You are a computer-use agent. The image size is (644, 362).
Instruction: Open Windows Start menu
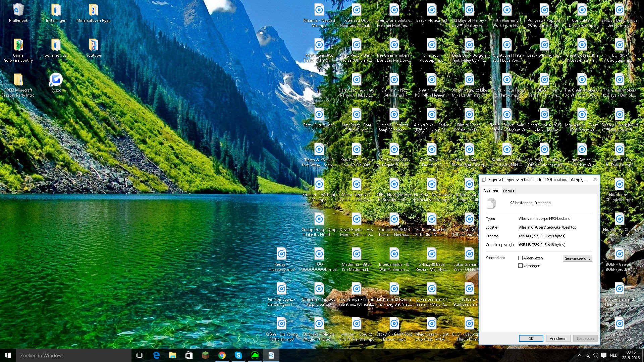pos(8,355)
